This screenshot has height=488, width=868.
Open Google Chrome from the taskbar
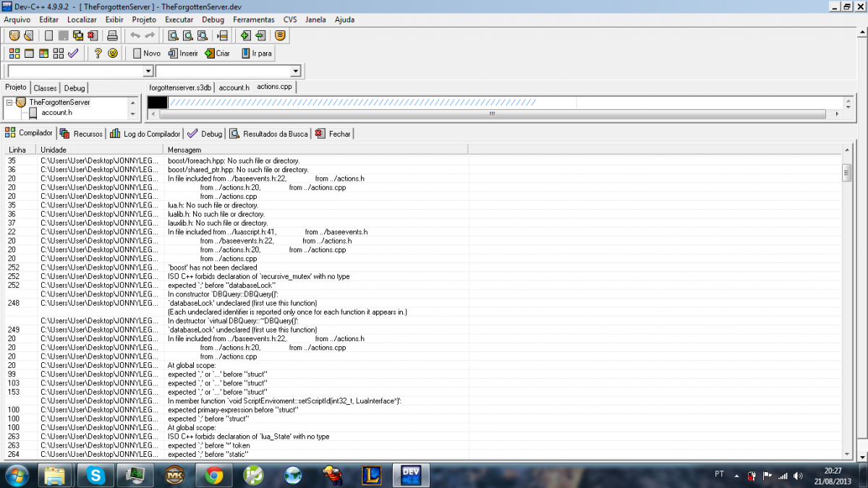point(213,475)
